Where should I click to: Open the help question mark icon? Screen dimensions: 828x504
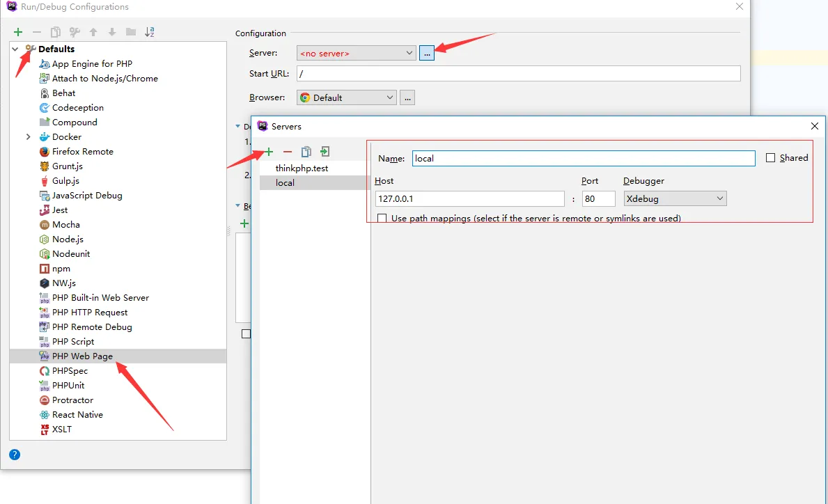point(15,455)
